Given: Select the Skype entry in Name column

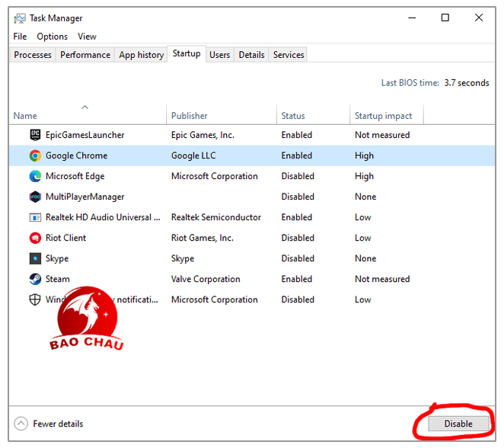Looking at the screenshot, I should point(57,258).
